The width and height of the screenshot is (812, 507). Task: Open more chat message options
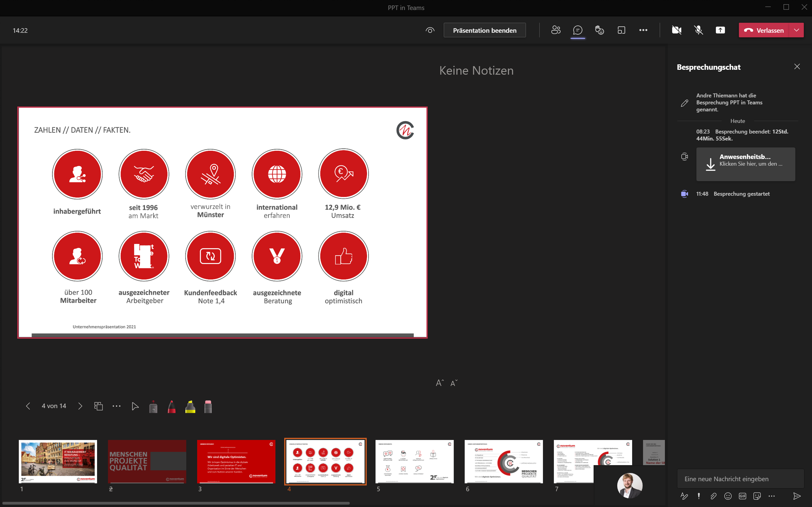(x=772, y=496)
